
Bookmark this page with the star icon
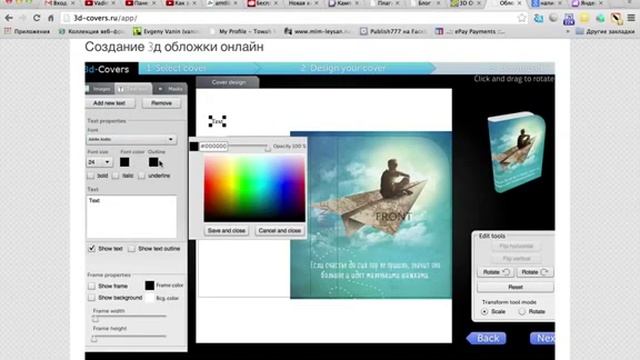pyautogui.click(x=522, y=18)
